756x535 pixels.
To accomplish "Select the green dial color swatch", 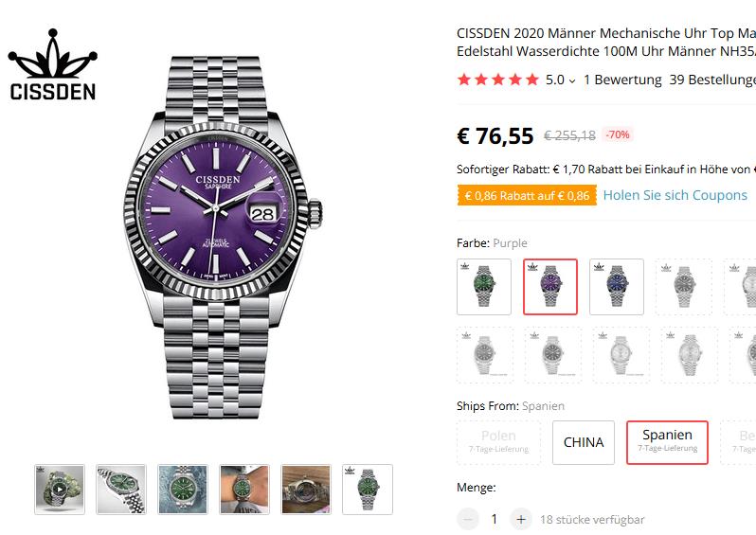I will point(484,287).
